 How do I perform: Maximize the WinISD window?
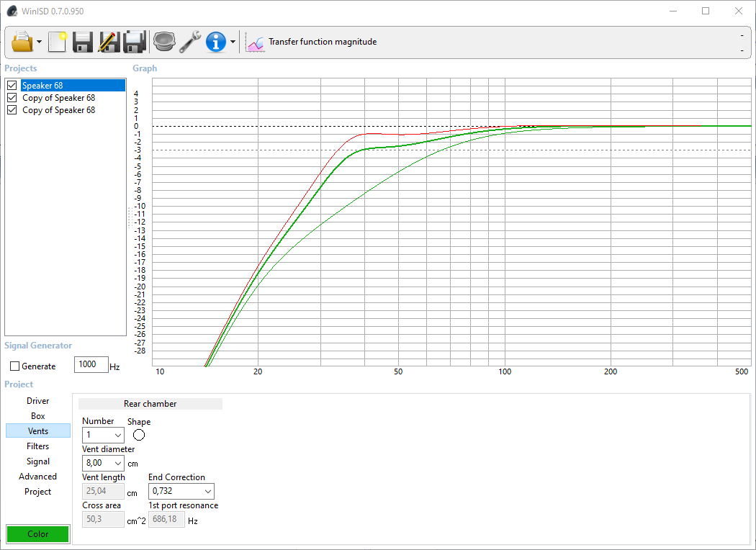(x=706, y=11)
